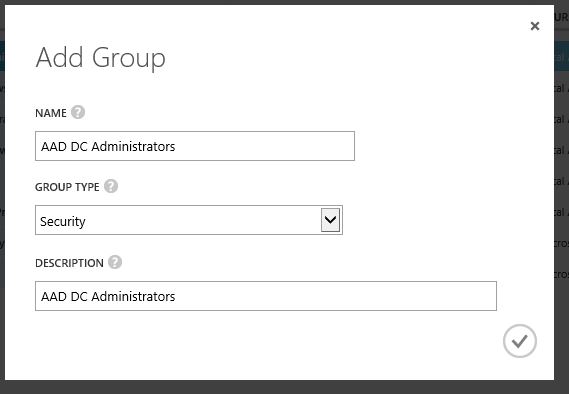Focus the Description input field
Viewport: 569px width, 394px height.
[x=266, y=296]
